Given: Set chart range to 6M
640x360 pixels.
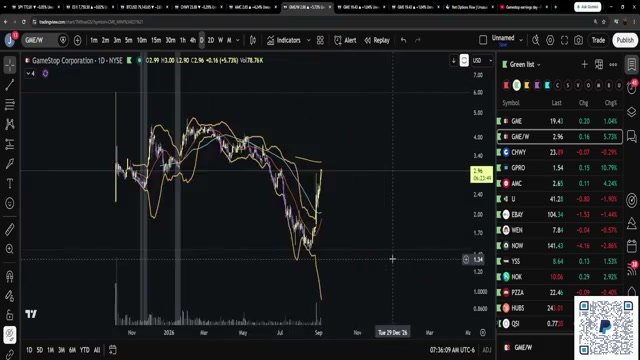Looking at the screenshot, I should (x=72, y=350).
